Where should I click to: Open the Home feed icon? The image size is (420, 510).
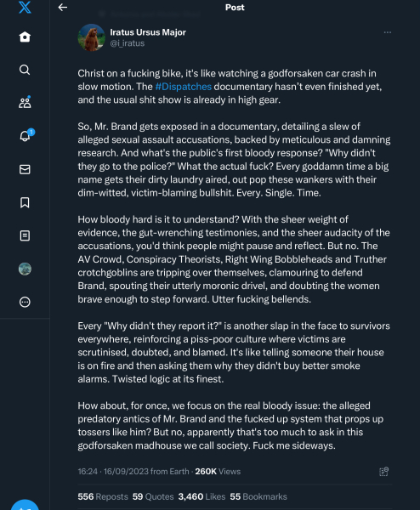coord(25,37)
